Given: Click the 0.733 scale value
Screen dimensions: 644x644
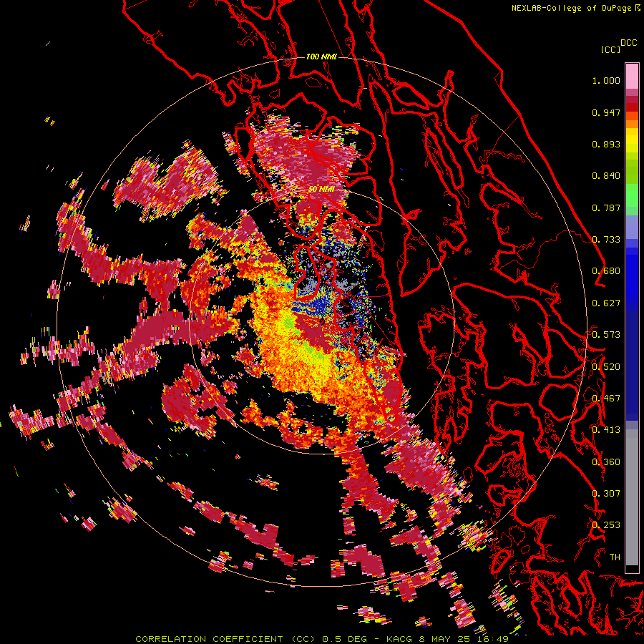Looking at the screenshot, I should pyautogui.click(x=606, y=240).
